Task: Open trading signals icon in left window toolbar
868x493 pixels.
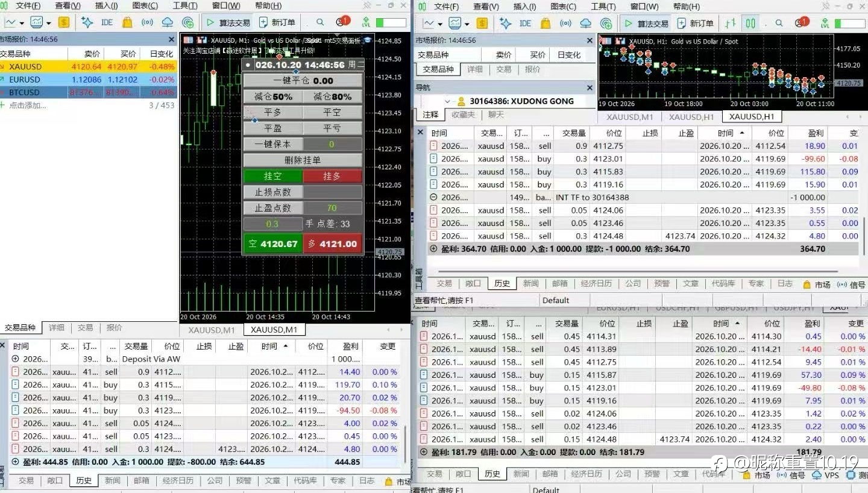Action: click(x=147, y=22)
